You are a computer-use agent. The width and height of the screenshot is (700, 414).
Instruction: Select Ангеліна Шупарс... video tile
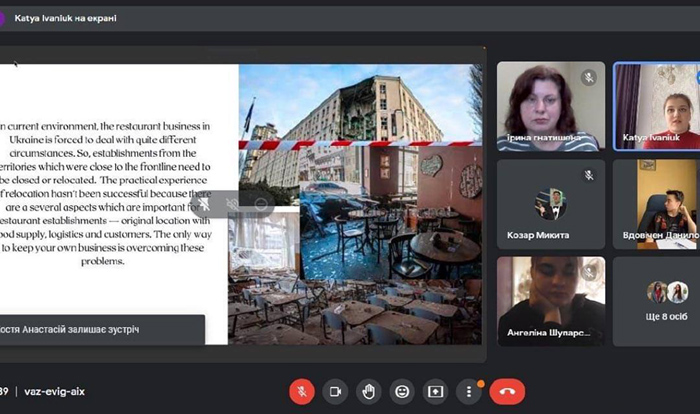click(x=551, y=301)
